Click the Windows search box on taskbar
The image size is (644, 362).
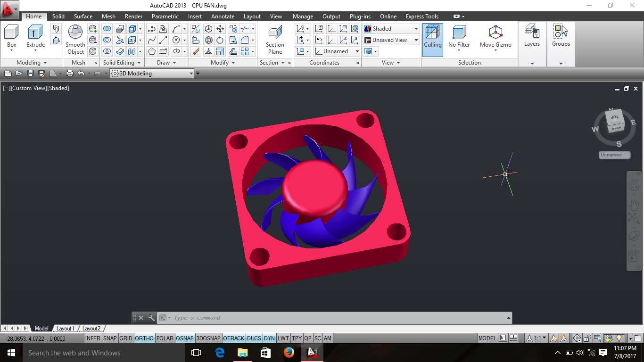point(103,353)
